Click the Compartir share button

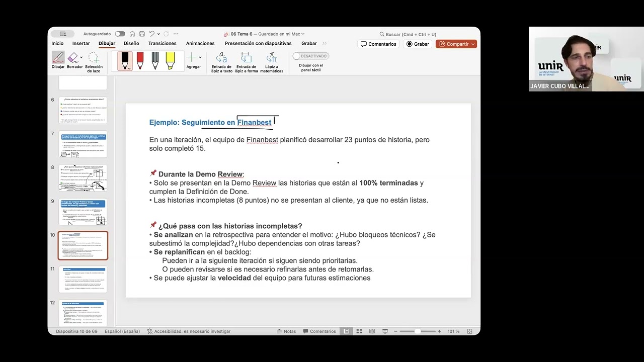(456, 44)
